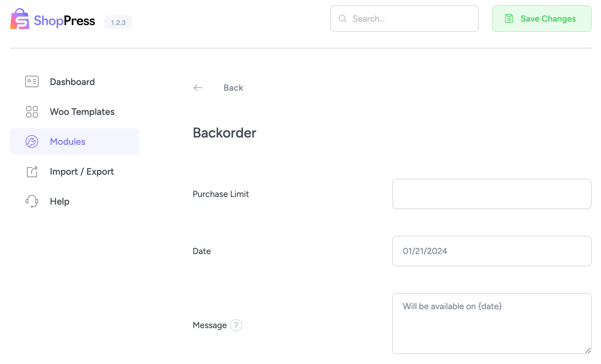Click the Woo Templates grid icon
The image size is (601, 364).
pyautogui.click(x=32, y=112)
